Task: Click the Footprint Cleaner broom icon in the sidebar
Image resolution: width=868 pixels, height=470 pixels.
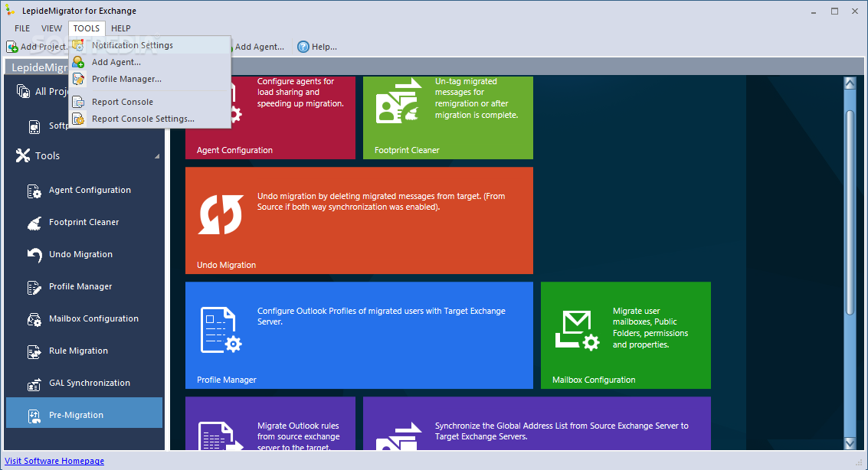Action: (34, 224)
